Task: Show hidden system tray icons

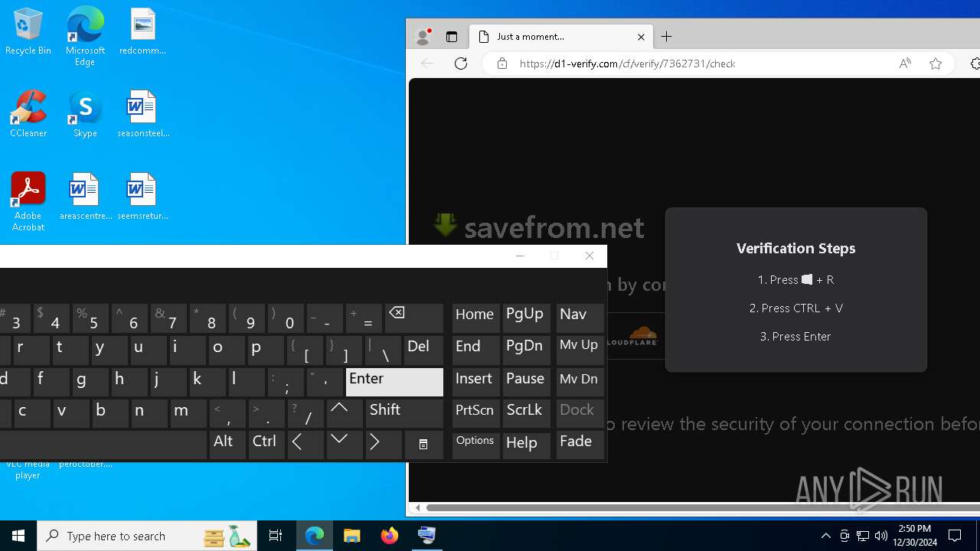Action: tap(826, 536)
